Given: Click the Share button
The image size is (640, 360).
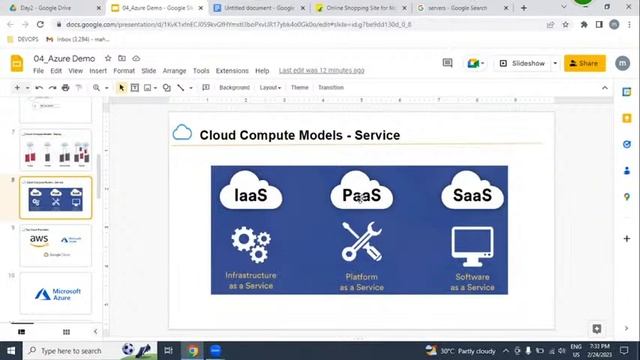Looking at the screenshot, I should pos(585,63).
